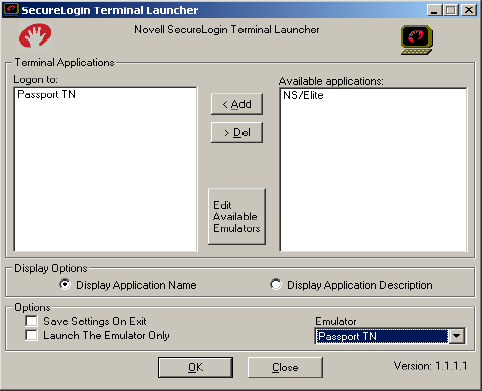This screenshot has width=482, height=391.
Task: Open the Emulator dropdown arrow
Action: pos(457,336)
